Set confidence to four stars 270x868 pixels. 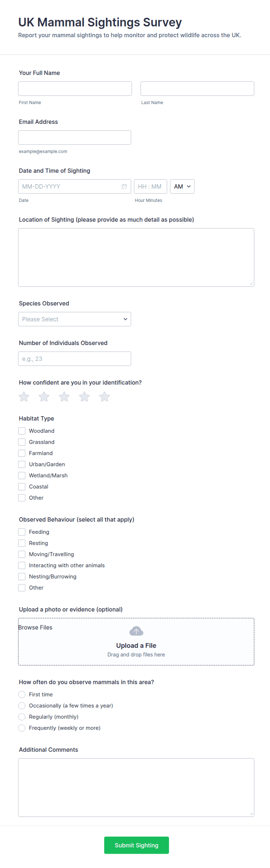point(84,397)
